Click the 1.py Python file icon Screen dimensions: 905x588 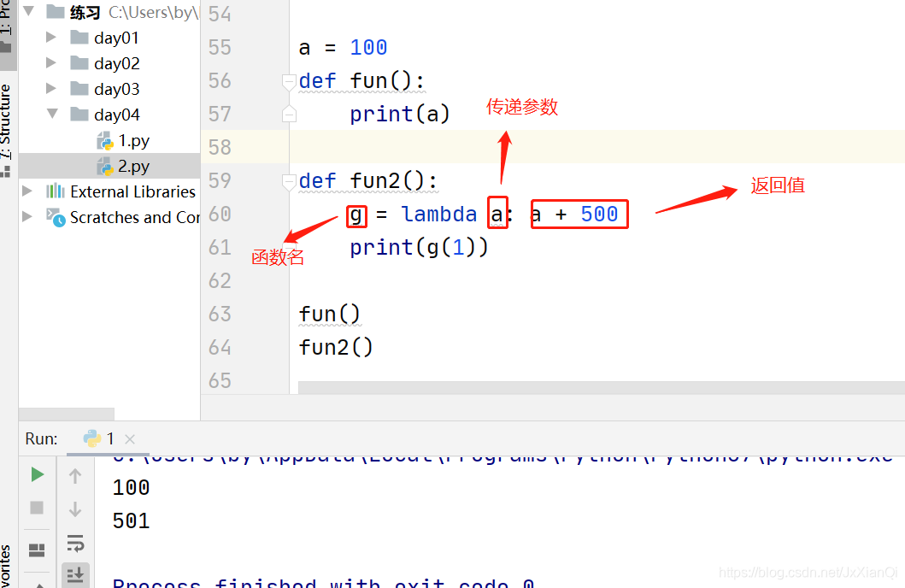(x=105, y=141)
